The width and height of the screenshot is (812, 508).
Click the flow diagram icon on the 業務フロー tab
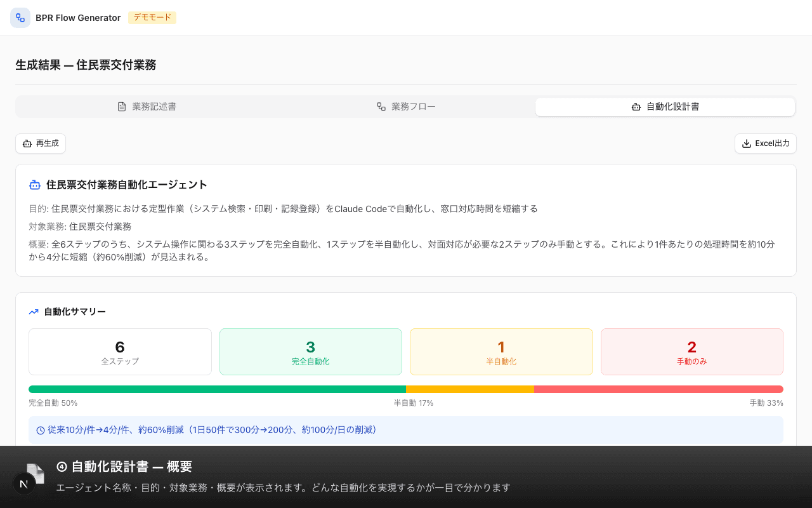coord(381,106)
